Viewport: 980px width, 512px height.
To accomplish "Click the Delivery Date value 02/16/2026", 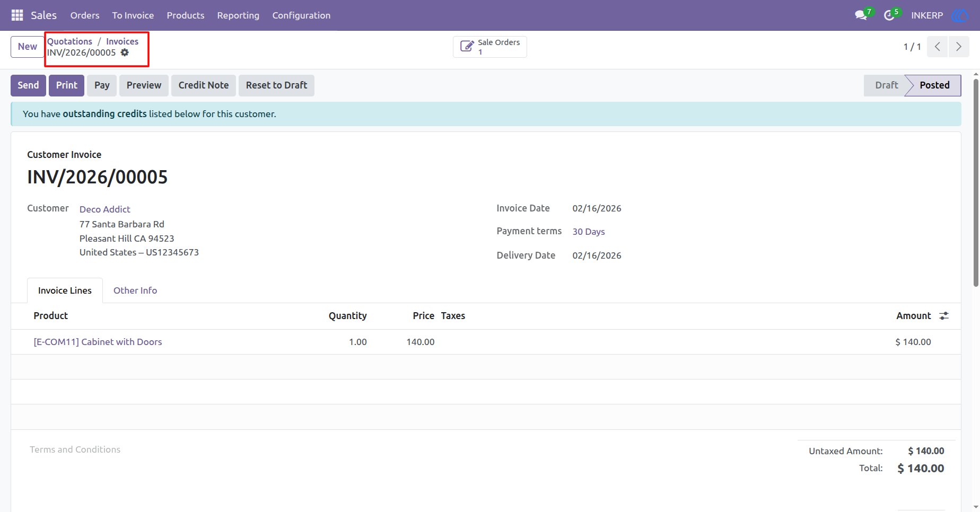I will (597, 255).
